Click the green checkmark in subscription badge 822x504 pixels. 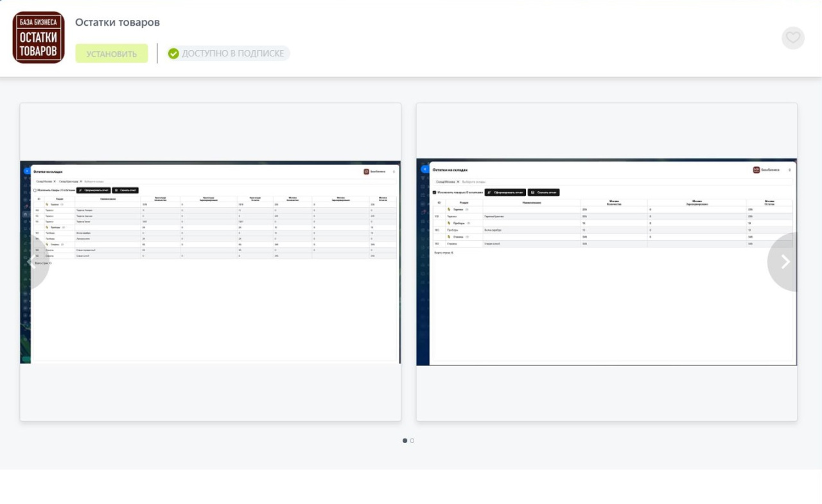tap(173, 53)
